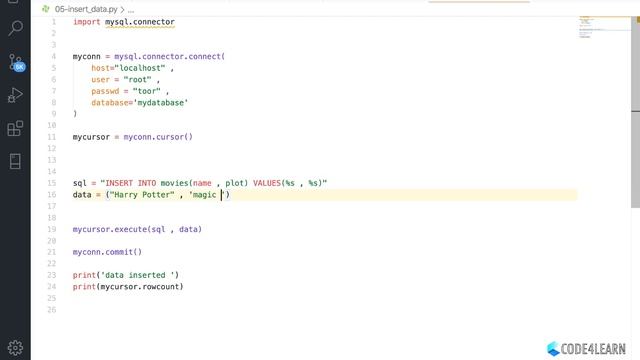Open the Run and Debug view
This screenshot has height=360, width=640.
click(x=15, y=96)
